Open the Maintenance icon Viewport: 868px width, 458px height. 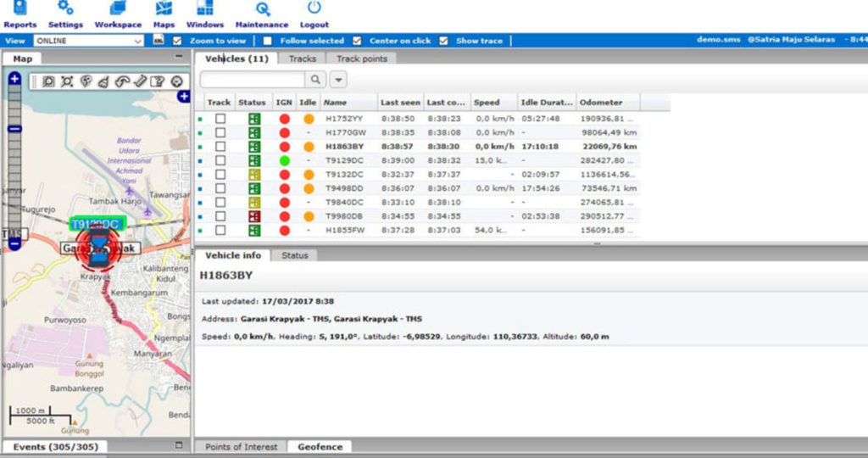click(x=262, y=9)
